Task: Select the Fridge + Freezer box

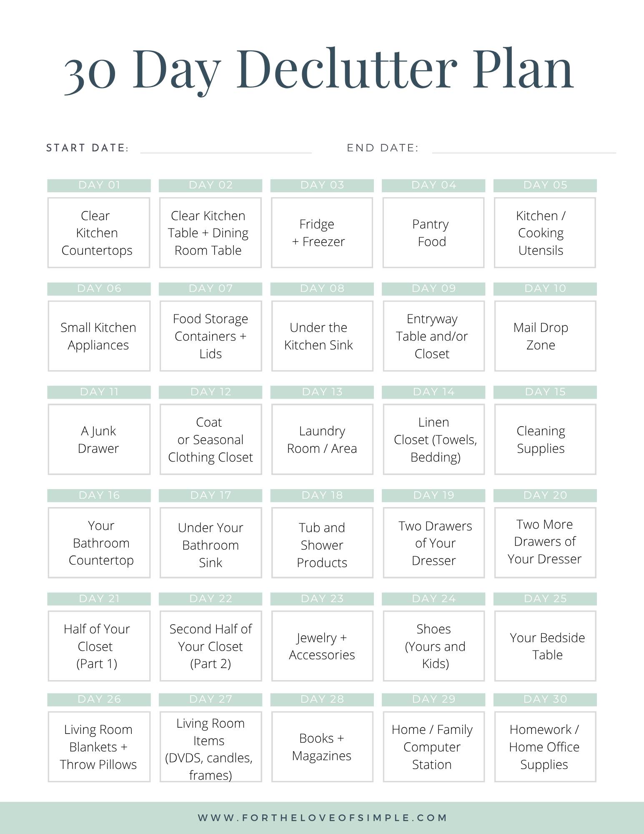Action: [322, 233]
